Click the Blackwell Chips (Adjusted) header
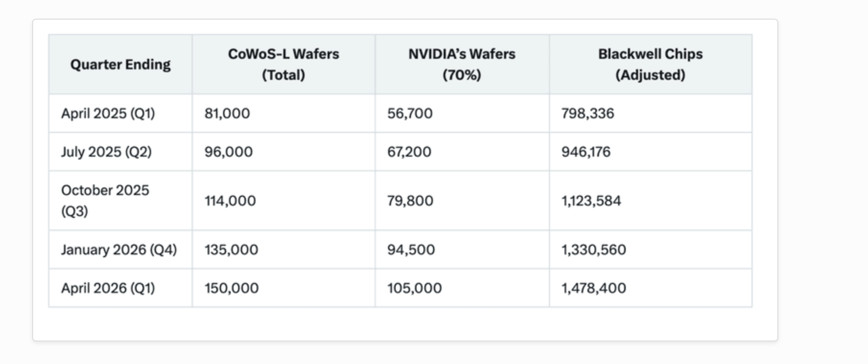This screenshot has width=868, height=364. [x=650, y=65]
